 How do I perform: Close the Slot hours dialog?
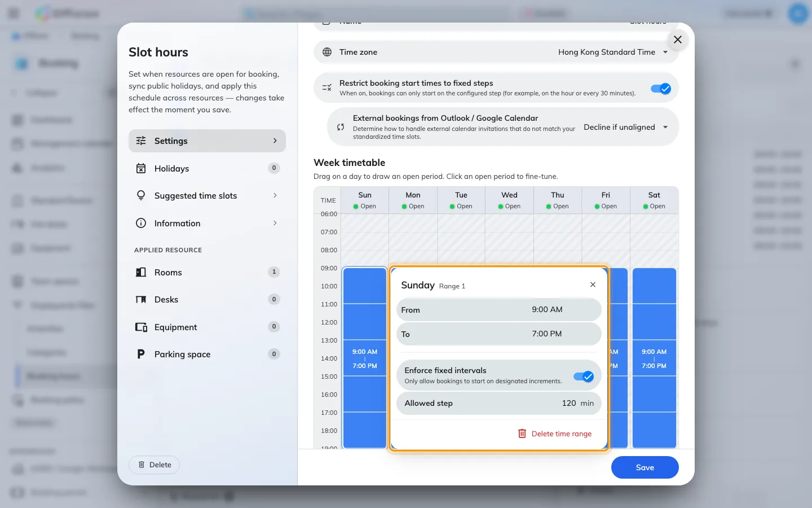[x=678, y=40]
